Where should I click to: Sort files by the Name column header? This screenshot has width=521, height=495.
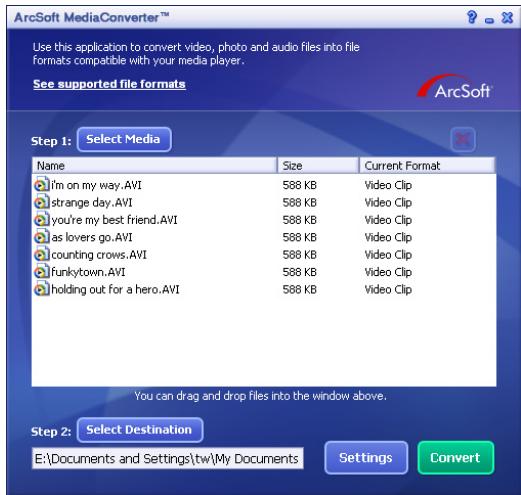155,165
